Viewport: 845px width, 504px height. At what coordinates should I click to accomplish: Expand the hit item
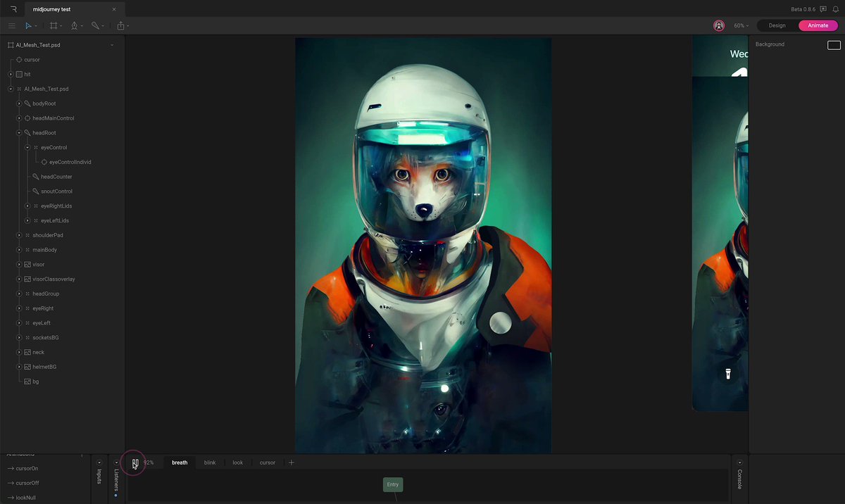click(x=11, y=74)
